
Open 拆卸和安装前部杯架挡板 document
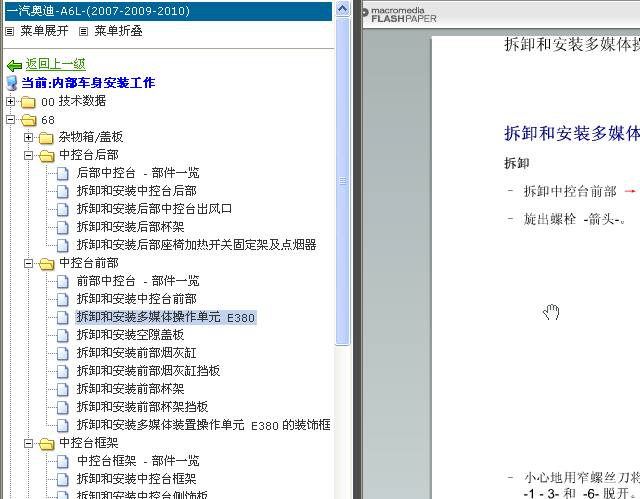(x=142, y=407)
